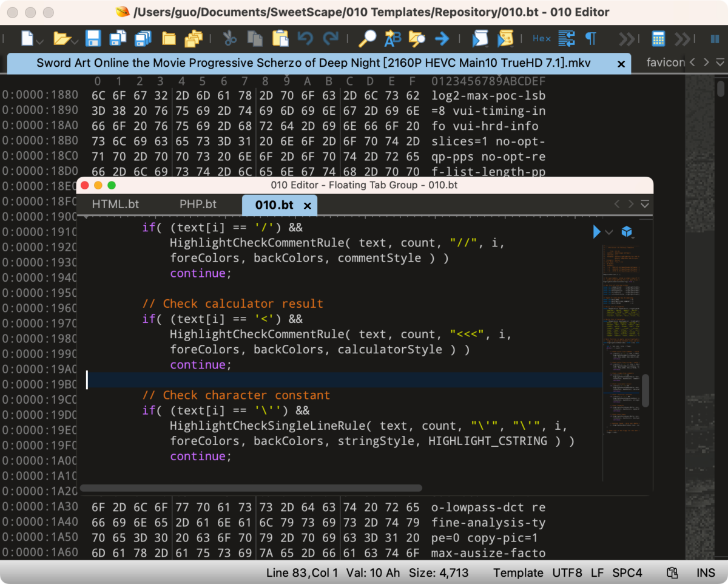Click the Goto blue arrow icon
The width and height of the screenshot is (728, 584).
point(442,39)
